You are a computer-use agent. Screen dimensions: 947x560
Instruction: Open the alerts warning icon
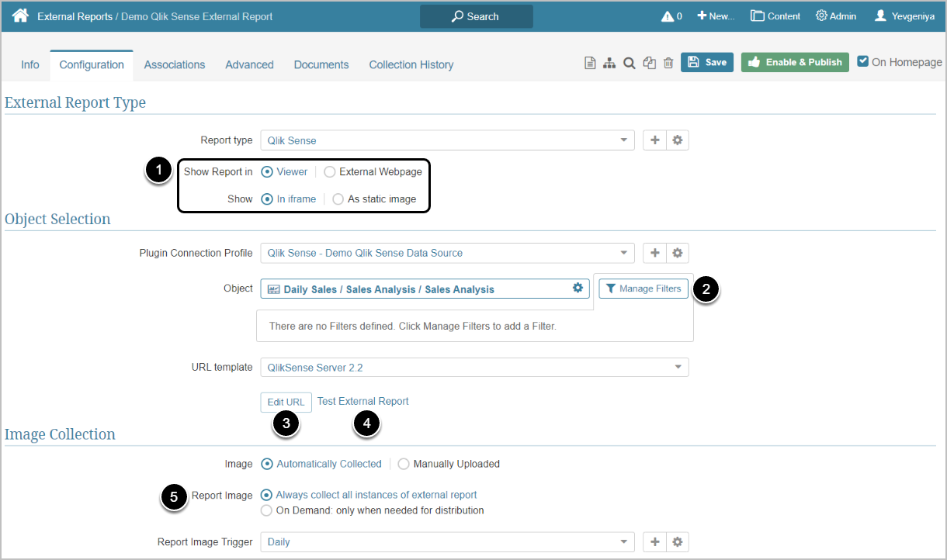[667, 16]
